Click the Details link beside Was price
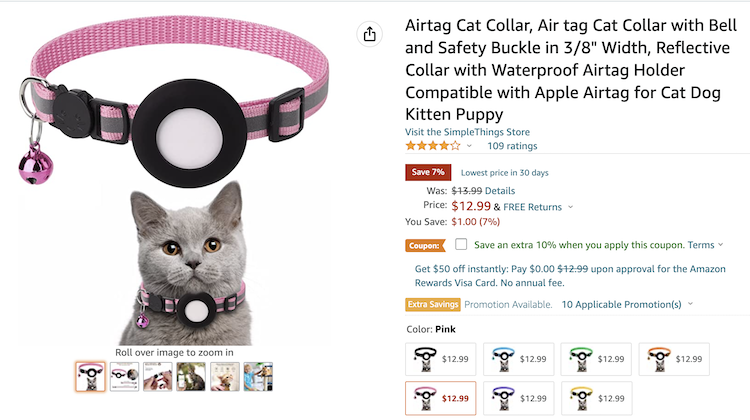 500,191
